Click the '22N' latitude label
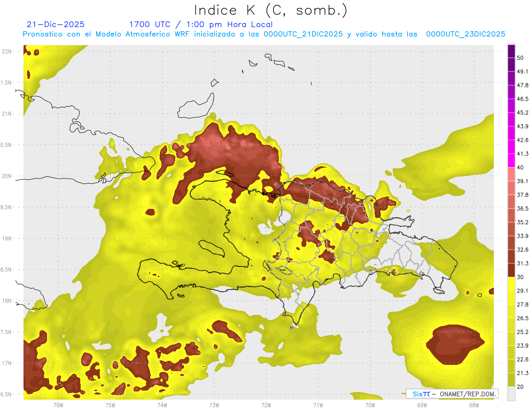Screen dimensions: 532x411 point(7,51)
